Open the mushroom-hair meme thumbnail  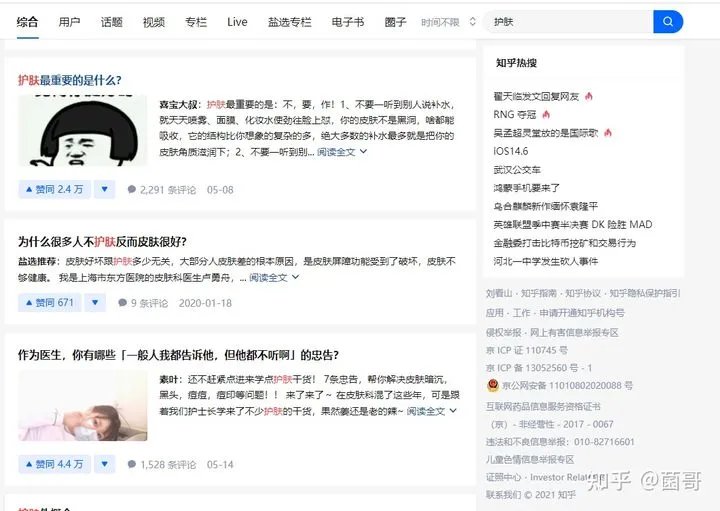click(x=83, y=130)
